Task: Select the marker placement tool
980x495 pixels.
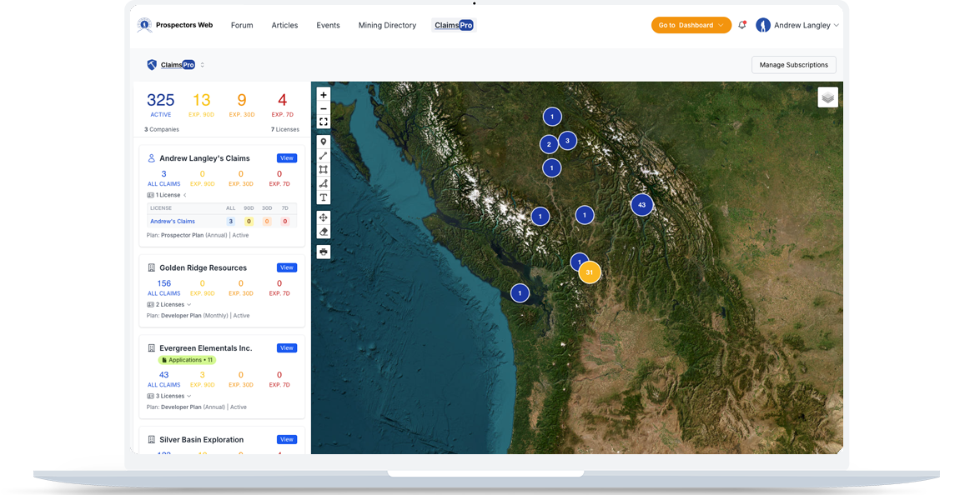Action: point(324,142)
